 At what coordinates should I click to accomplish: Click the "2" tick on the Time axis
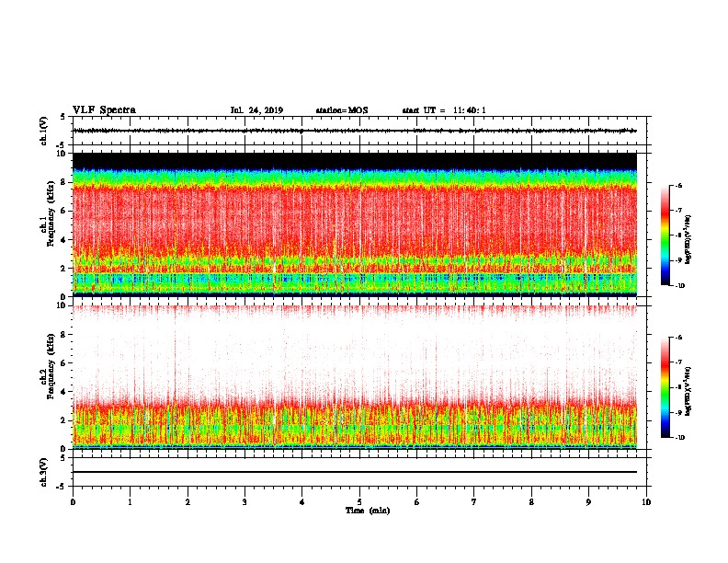(188, 501)
